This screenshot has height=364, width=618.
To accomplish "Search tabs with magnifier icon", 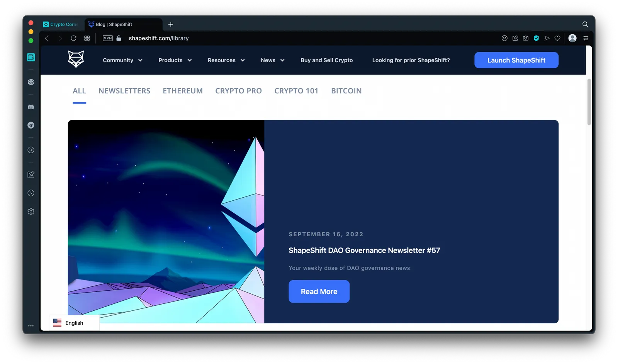I will pyautogui.click(x=585, y=24).
